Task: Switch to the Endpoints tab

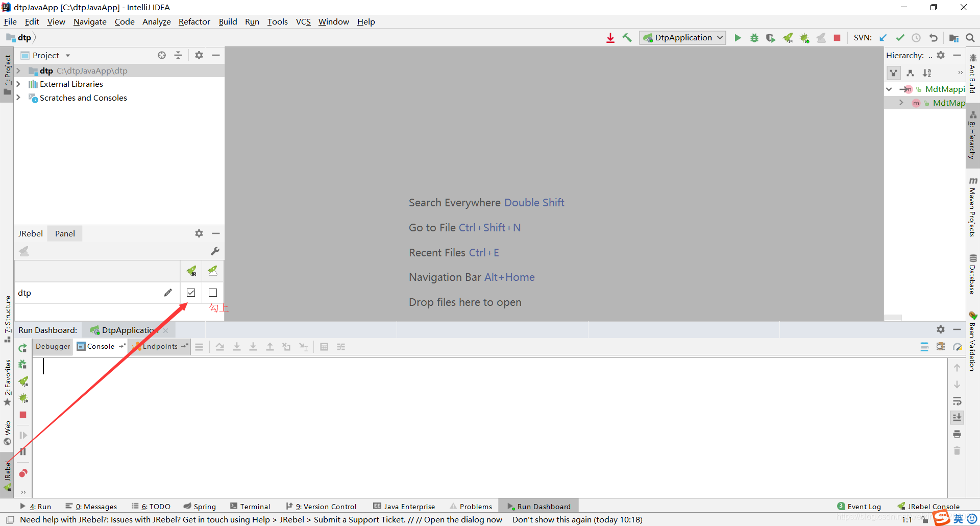Action: [x=160, y=346]
